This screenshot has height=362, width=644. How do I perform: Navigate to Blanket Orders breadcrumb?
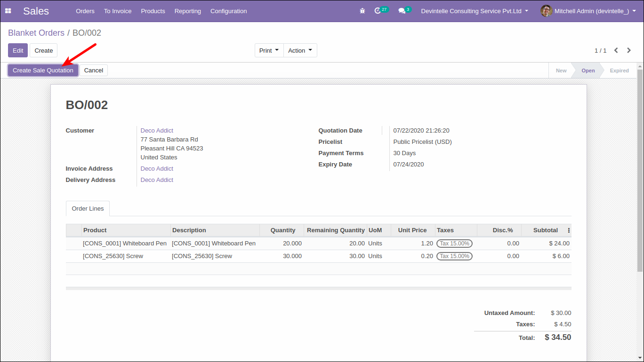coord(36,33)
